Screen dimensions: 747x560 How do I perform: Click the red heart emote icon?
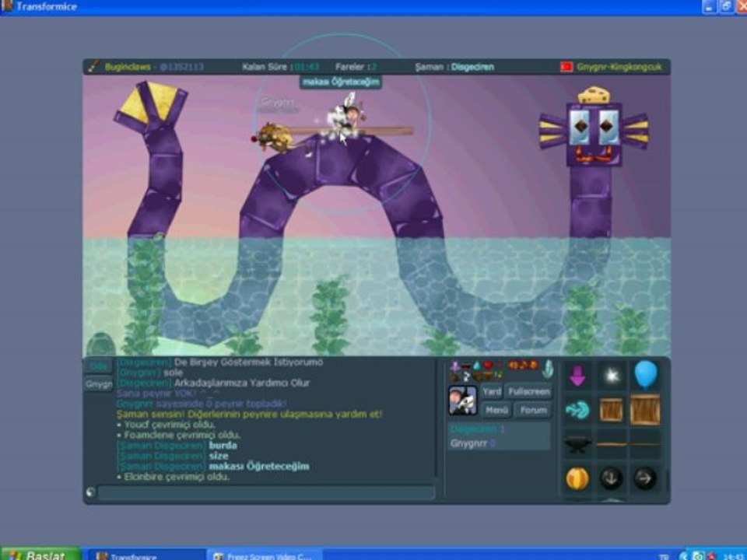click(488, 366)
